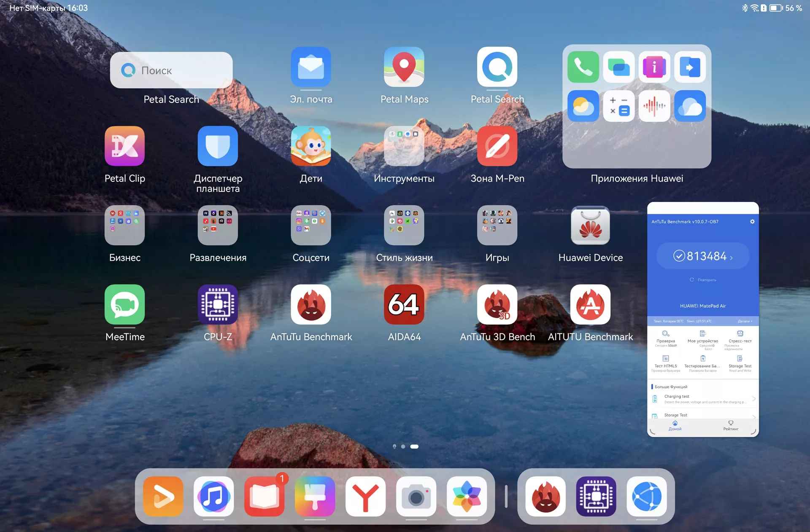Expand the Соцсети folder
810x532 pixels.
coord(311,225)
